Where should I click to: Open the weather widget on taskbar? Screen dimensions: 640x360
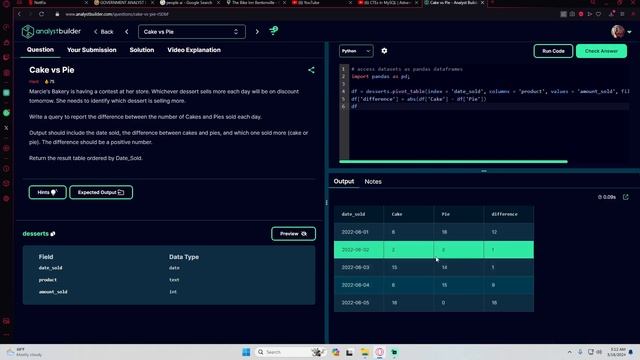coord(25,352)
